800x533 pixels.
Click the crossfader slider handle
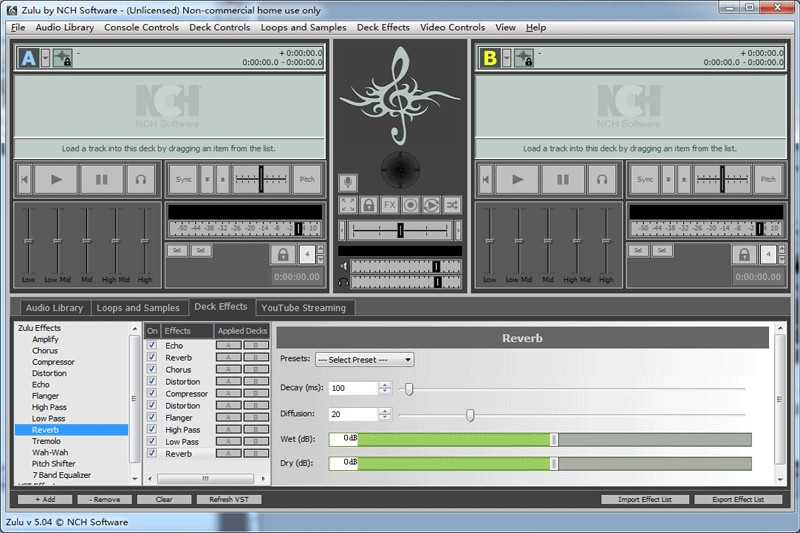click(x=401, y=231)
